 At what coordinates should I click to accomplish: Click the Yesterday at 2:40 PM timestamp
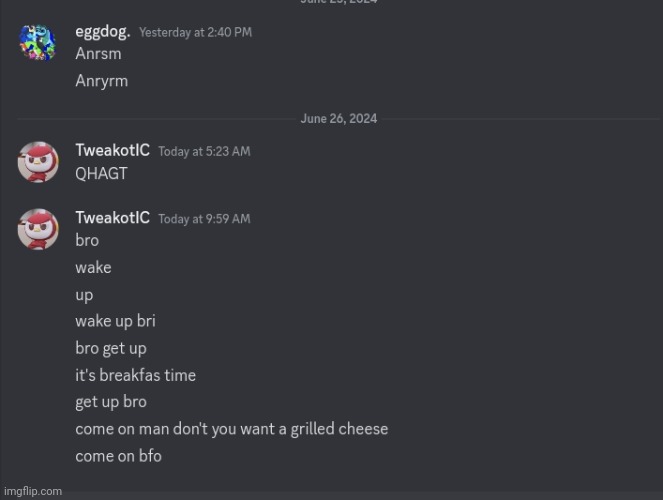195,33
